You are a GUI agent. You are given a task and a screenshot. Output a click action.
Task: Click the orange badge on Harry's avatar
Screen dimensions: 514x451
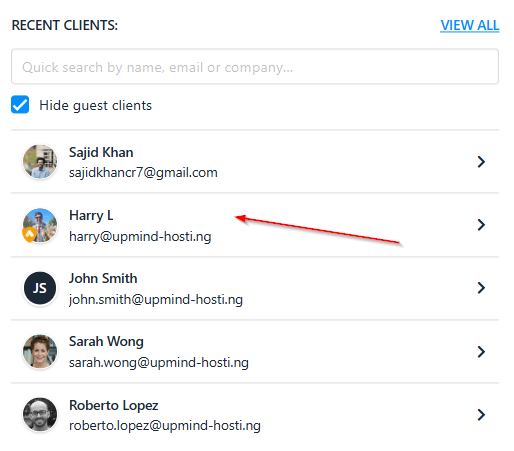29,234
